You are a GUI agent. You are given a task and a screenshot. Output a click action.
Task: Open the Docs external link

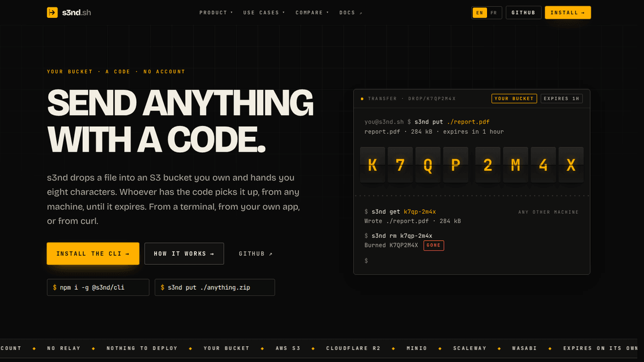point(351,13)
